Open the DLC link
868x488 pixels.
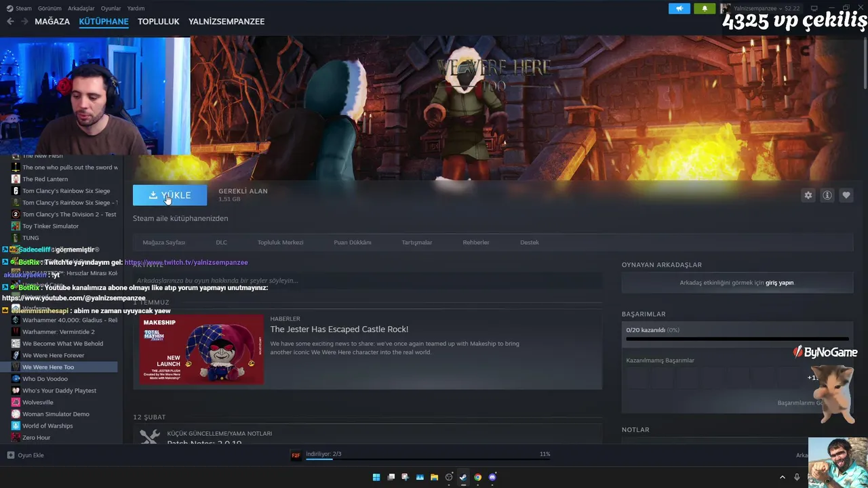click(x=221, y=243)
